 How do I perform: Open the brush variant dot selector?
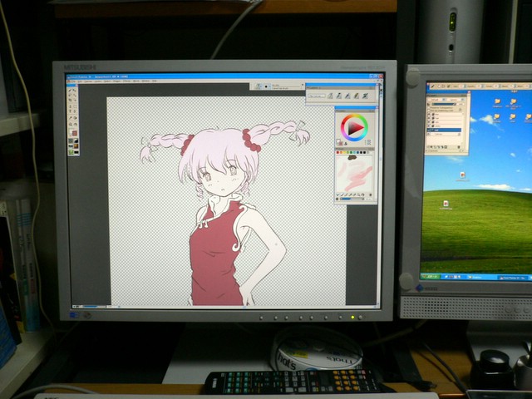point(266,86)
